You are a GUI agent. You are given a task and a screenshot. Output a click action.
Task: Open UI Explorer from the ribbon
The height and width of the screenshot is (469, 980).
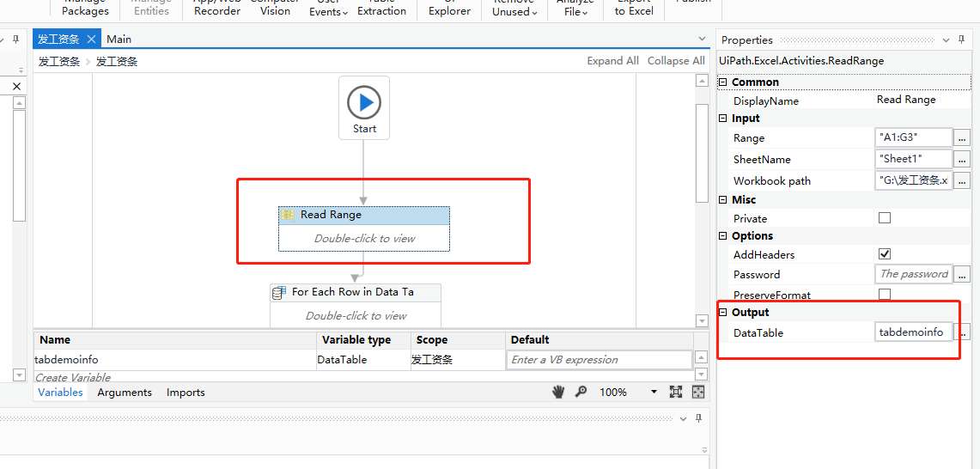point(449,6)
